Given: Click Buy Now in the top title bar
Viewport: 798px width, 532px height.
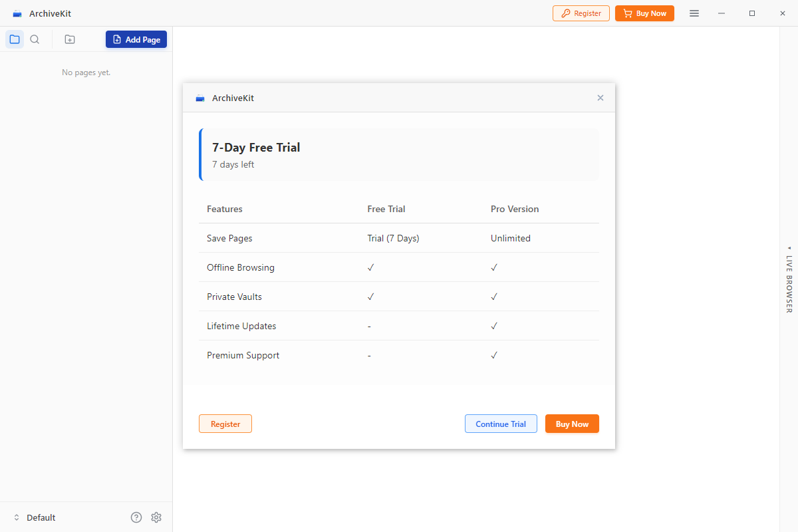Looking at the screenshot, I should coord(644,13).
